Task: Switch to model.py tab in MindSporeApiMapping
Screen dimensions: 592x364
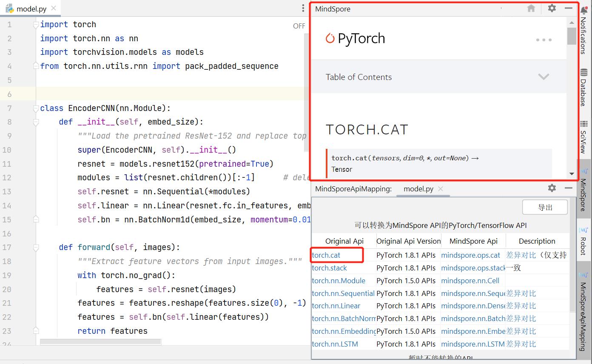Action: pyautogui.click(x=418, y=189)
